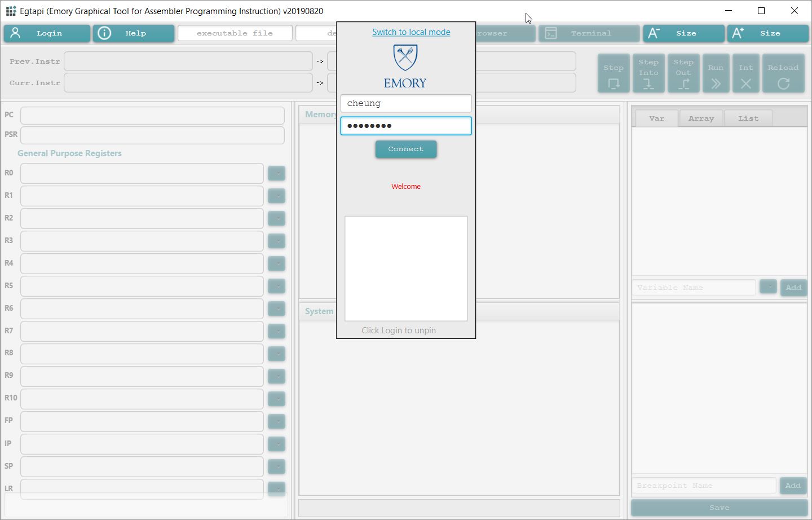Image resolution: width=812 pixels, height=520 pixels.
Task: Click the Connect button
Action: pyautogui.click(x=406, y=149)
